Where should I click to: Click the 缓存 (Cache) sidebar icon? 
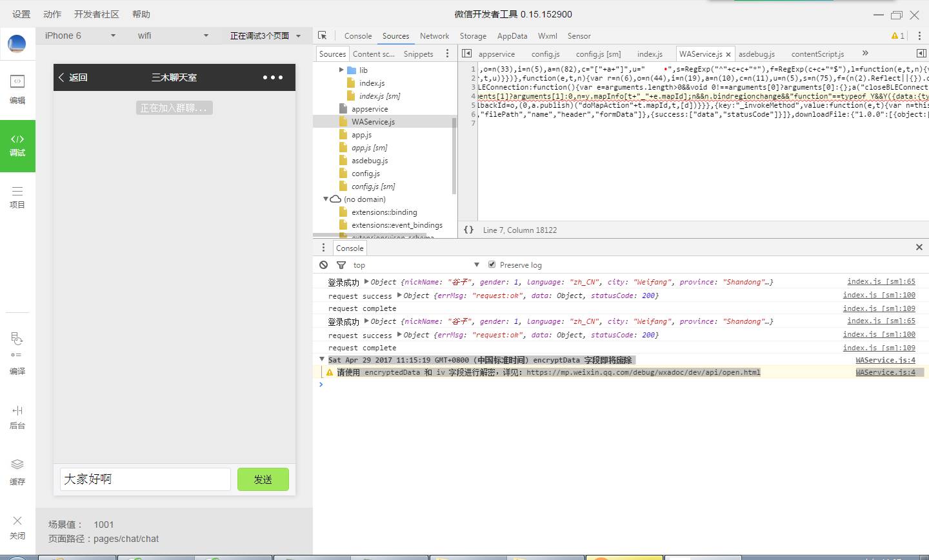tap(17, 472)
